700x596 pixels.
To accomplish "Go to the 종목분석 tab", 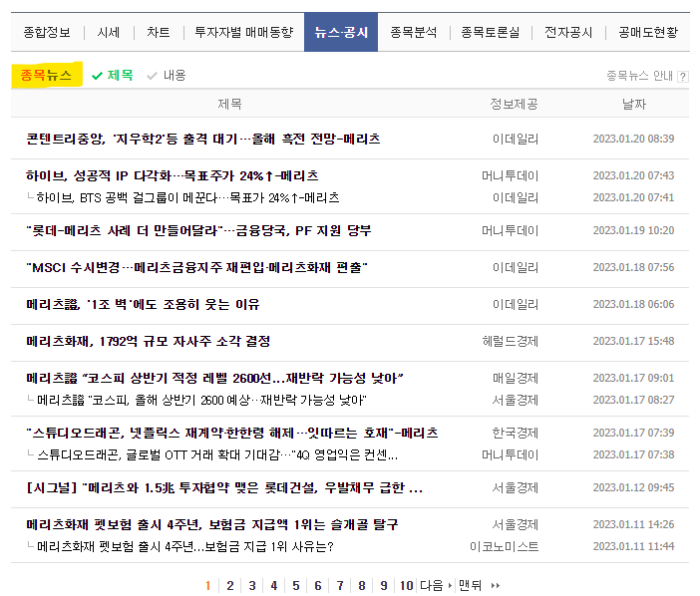I will click(414, 32).
